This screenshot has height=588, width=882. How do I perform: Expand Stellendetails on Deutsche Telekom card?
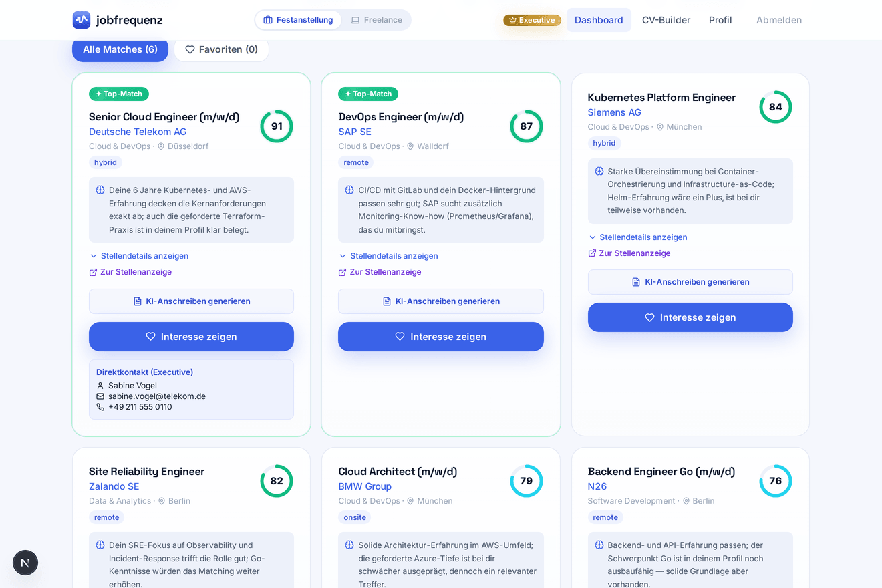pyautogui.click(x=139, y=256)
